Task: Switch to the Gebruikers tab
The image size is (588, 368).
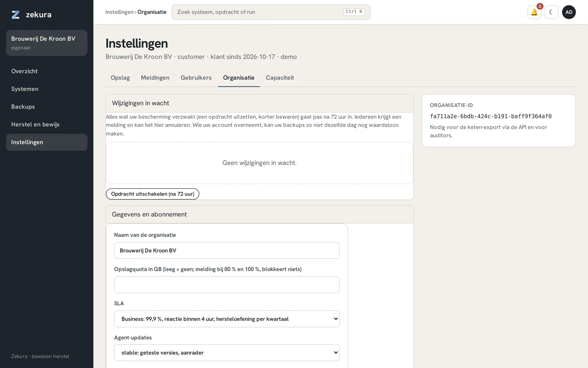Action: point(196,78)
